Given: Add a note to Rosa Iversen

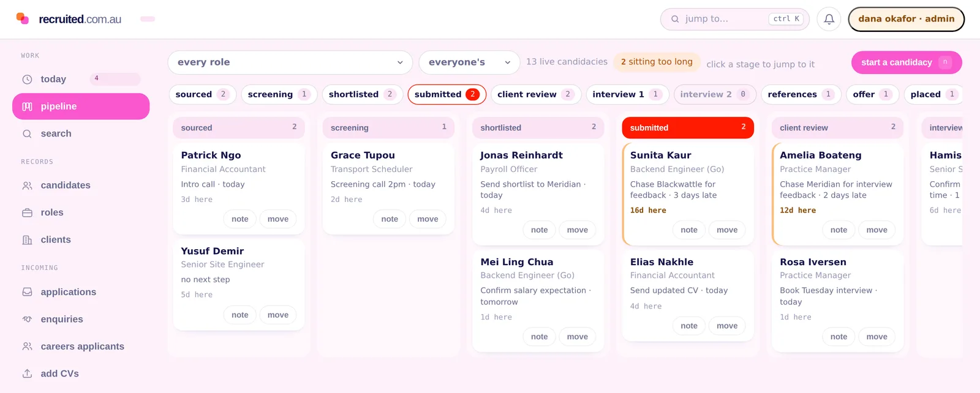Looking at the screenshot, I should point(839,337).
